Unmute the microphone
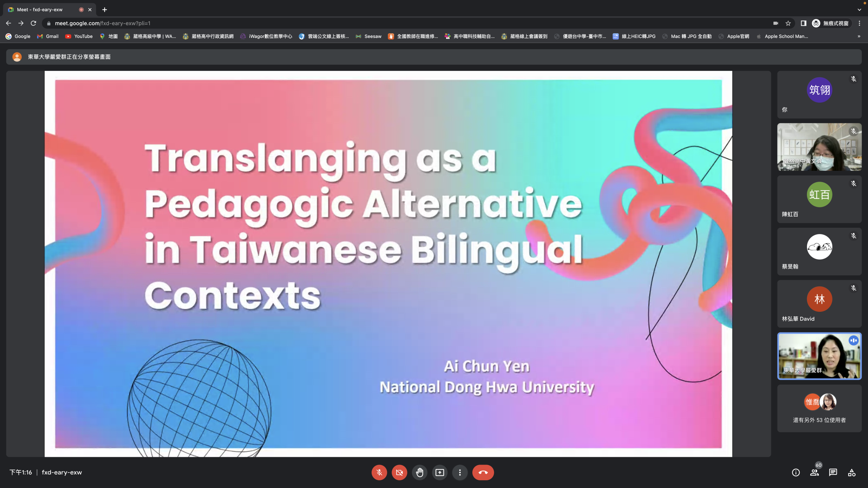This screenshot has width=868, height=488. [379, 472]
